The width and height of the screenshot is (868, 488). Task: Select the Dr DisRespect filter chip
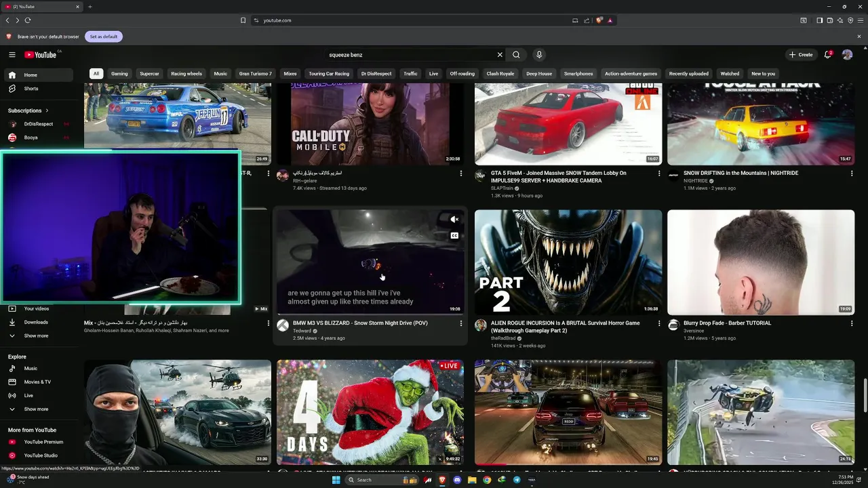tap(376, 74)
